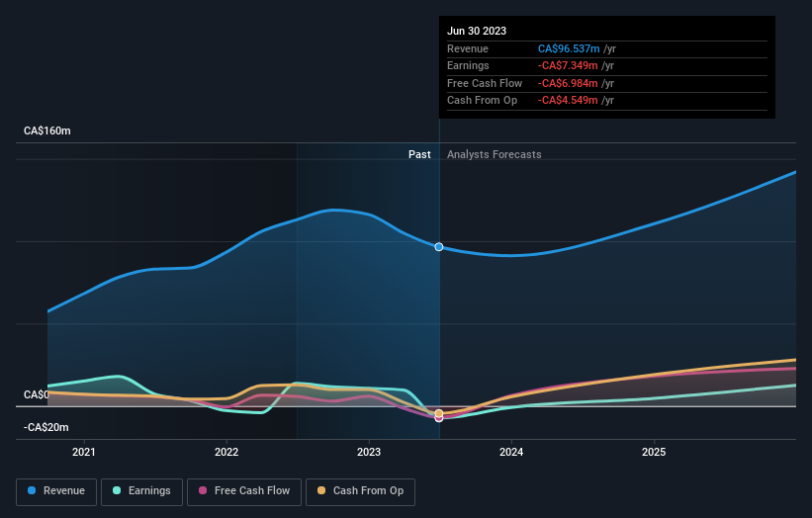The width and height of the screenshot is (812, 518).
Task: Click the -CA$6.984m free cash flow value
Action: pyautogui.click(x=568, y=83)
